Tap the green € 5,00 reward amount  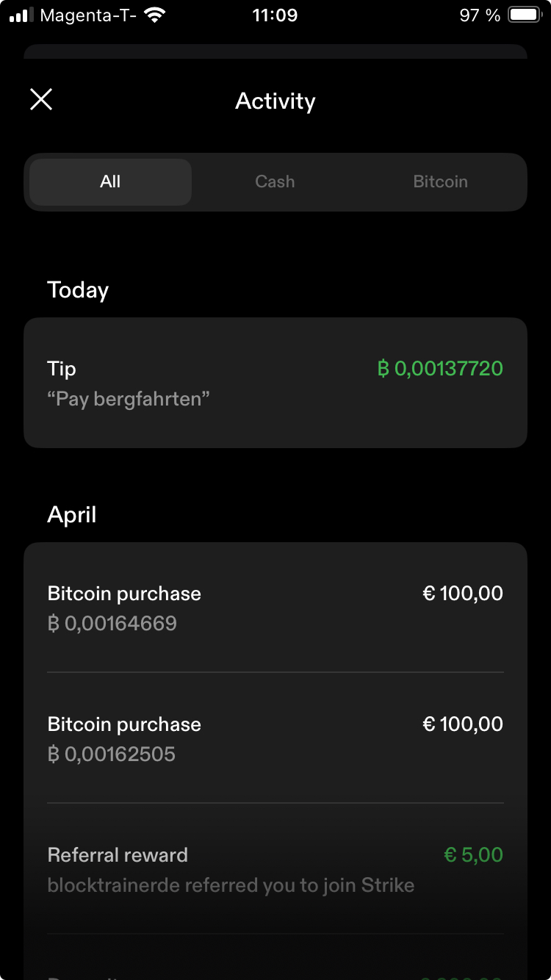click(x=473, y=855)
